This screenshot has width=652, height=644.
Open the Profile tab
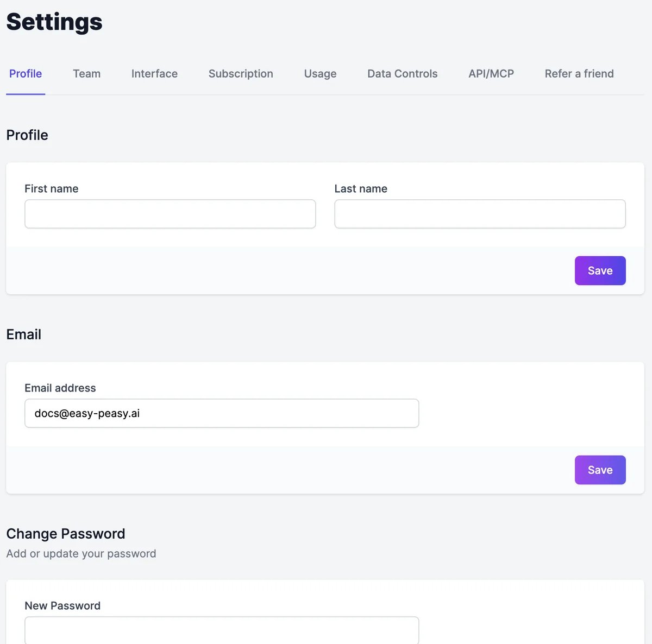click(26, 74)
